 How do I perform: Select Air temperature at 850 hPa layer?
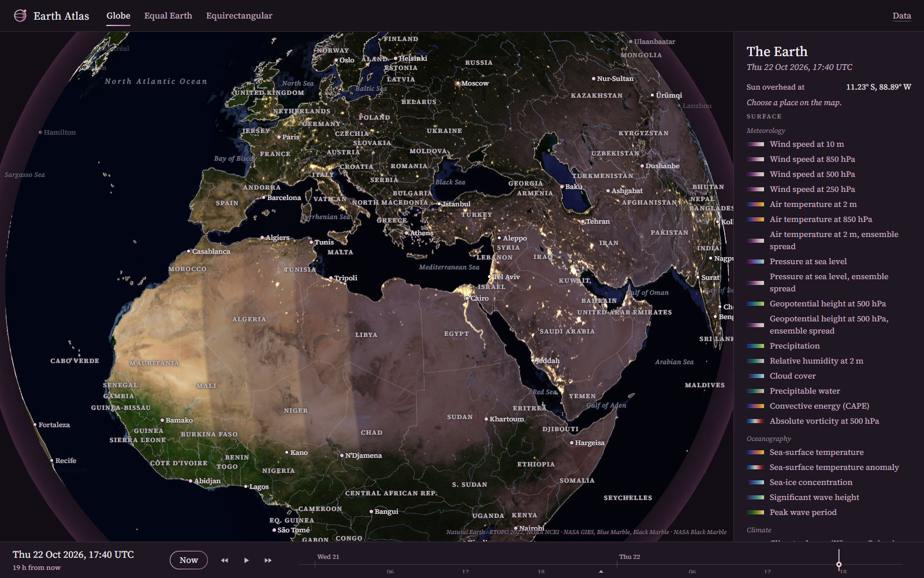829,219
